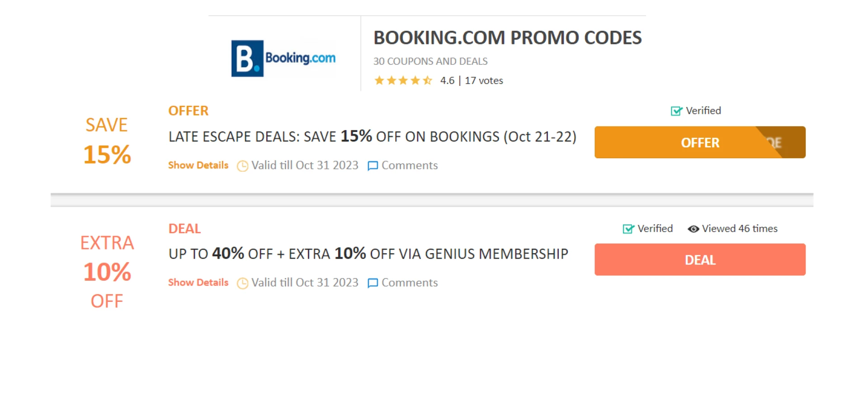Click the eye icon showing Viewed 46 times

(x=693, y=229)
